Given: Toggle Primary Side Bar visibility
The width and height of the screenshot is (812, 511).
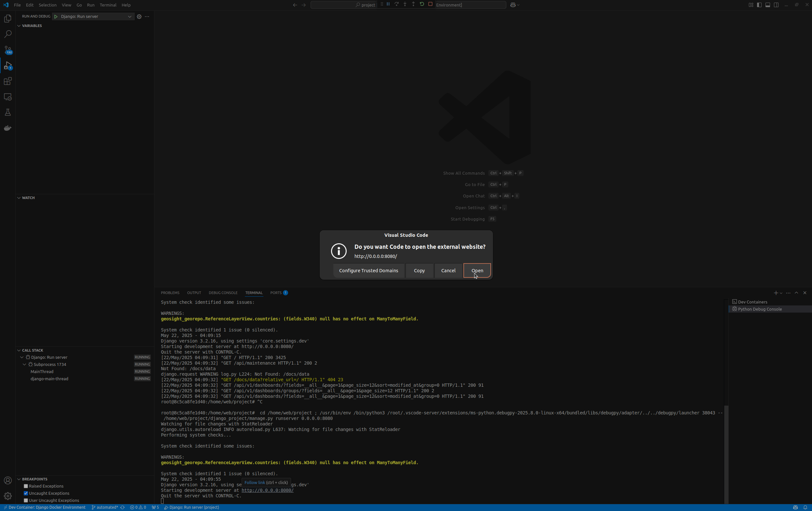Looking at the screenshot, I should coord(759,5).
